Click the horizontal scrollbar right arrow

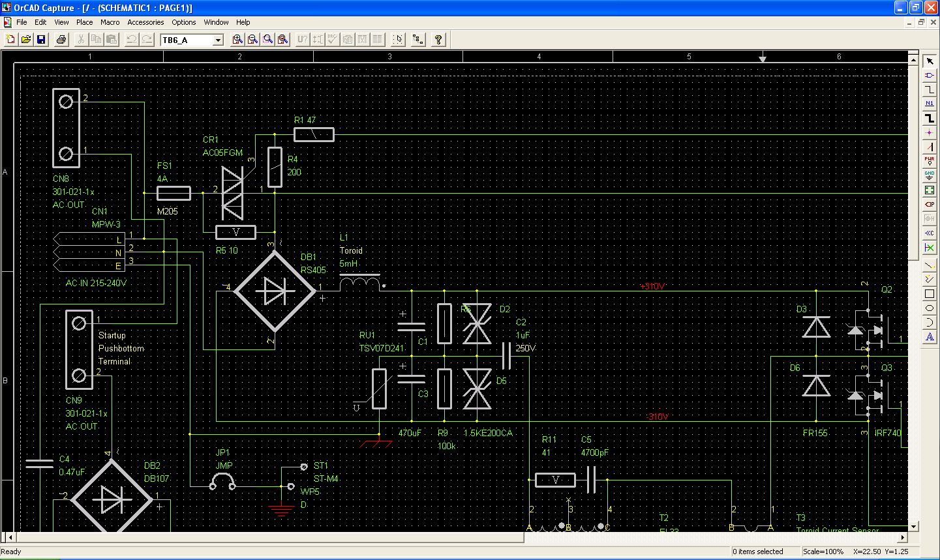[903, 538]
